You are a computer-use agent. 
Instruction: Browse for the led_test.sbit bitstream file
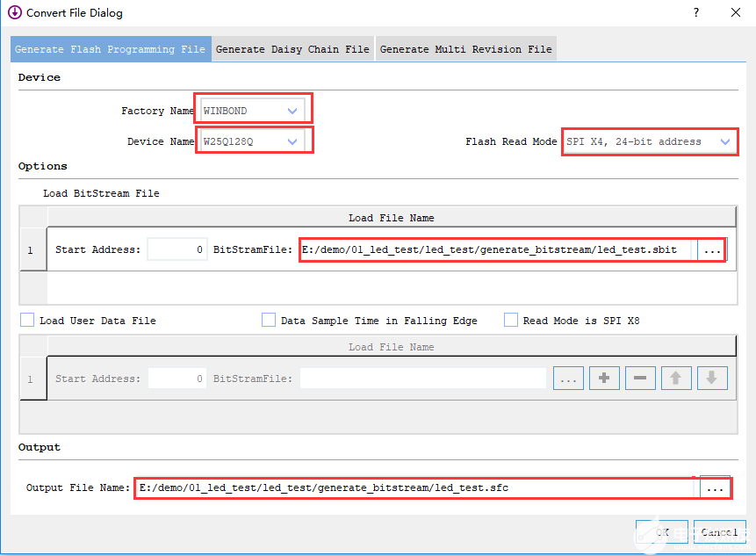pos(711,249)
